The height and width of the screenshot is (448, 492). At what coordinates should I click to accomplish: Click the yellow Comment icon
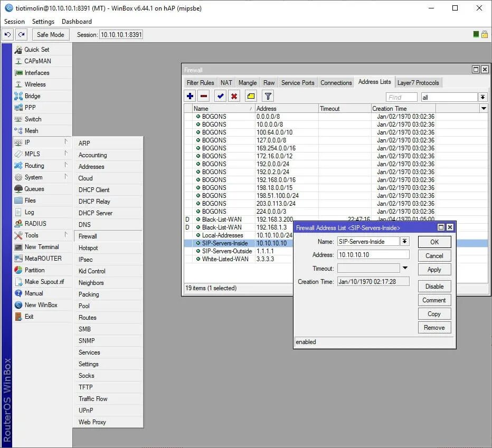click(x=251, y=96)
